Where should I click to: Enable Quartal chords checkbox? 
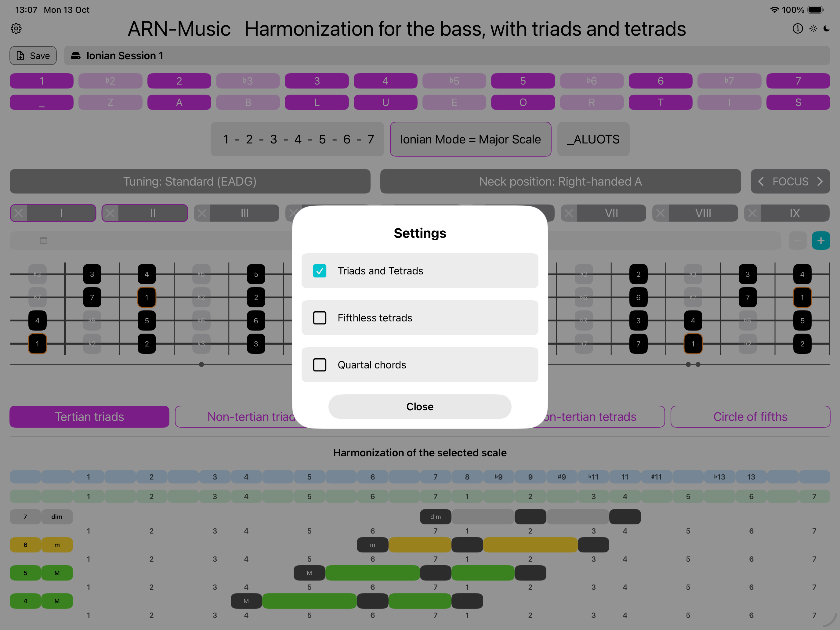point(320,365)
